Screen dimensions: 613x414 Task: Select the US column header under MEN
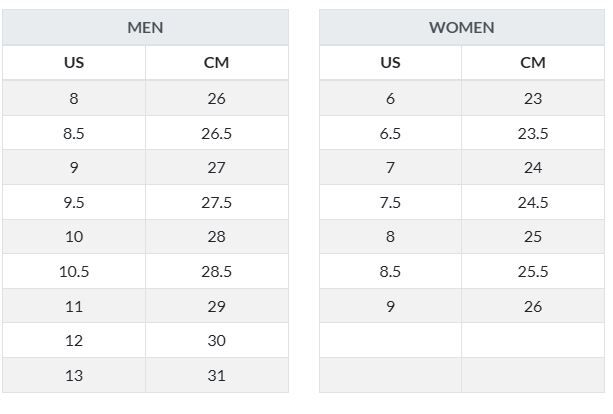74,62
